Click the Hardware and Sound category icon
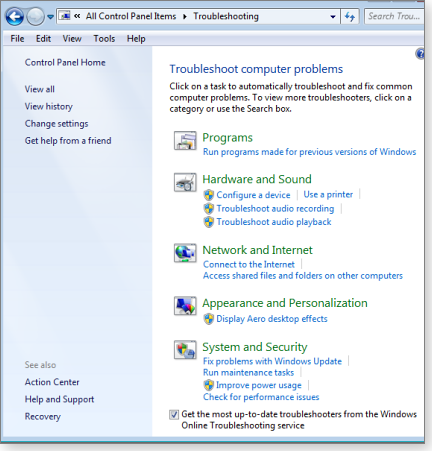432x451 pixels. point(185,182)
